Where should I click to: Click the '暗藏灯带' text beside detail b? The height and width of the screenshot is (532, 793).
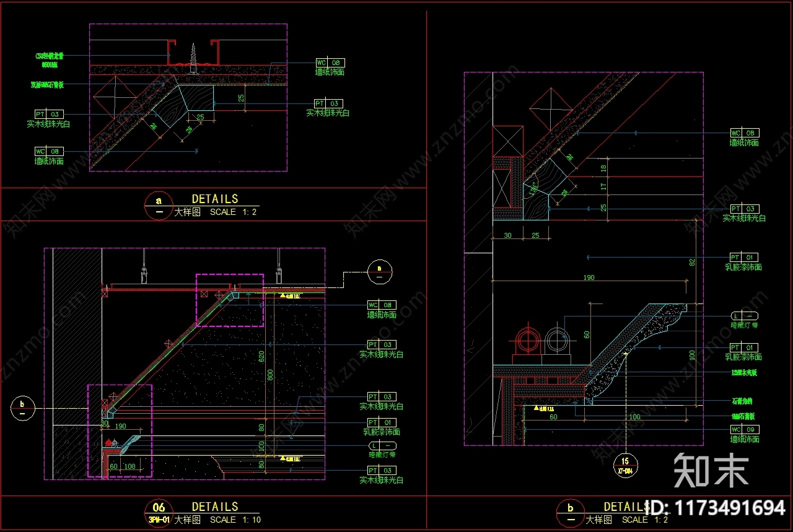745,325
